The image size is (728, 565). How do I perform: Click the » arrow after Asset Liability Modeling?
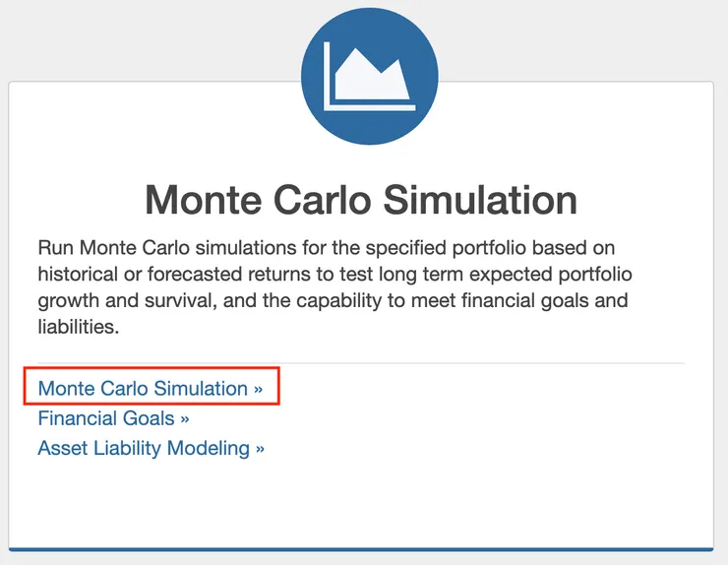pyautogui.click(x=261, y=448)
